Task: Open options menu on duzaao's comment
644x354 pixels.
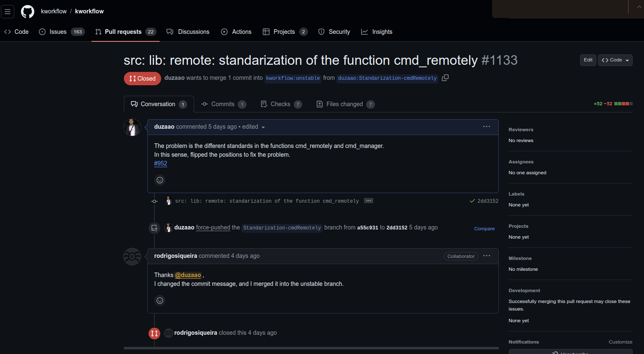Action: (x=486, y=127)
